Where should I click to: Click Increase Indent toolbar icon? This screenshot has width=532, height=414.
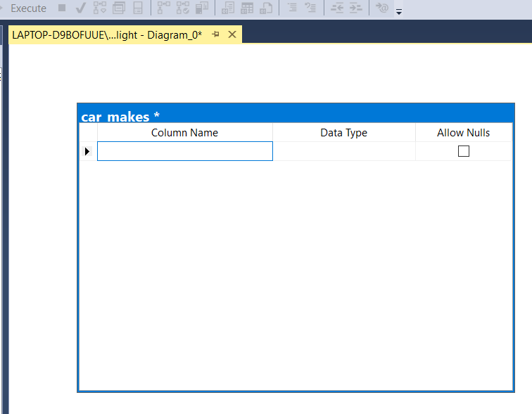click(356, 8)
